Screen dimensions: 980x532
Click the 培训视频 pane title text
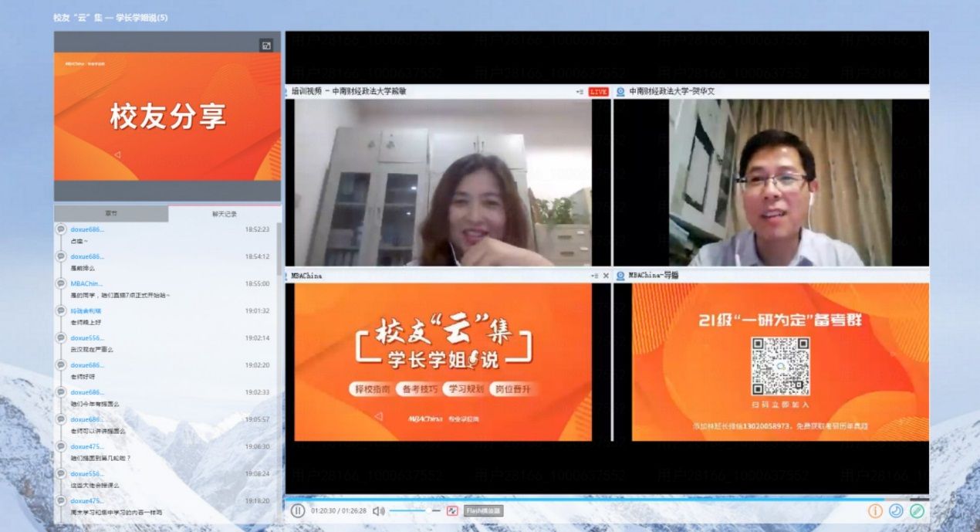point(348,91)
